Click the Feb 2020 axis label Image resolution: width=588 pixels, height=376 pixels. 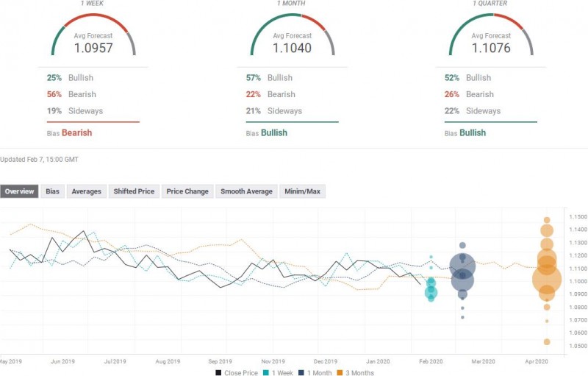(431, 362)
